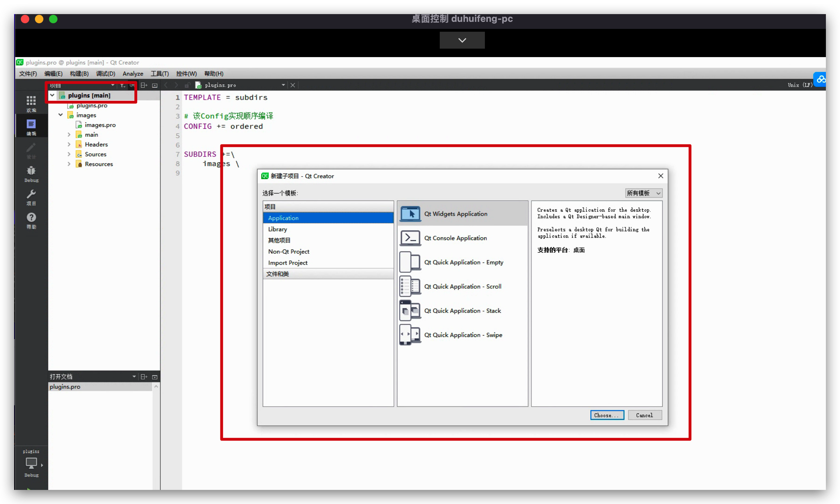The height and width of the screenshot is (504, 840).
Task: Open the 工具(T) menu
Action: (160, 74)
